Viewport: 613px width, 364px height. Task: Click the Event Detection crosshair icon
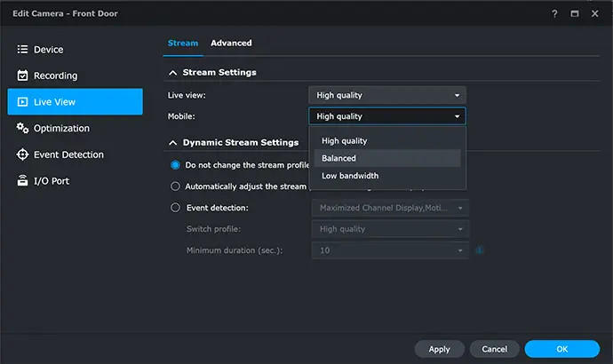[23, 154]
